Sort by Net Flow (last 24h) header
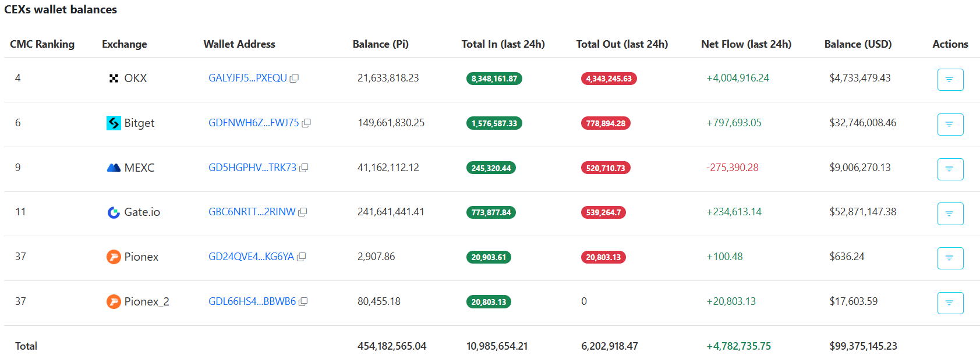Image resolution: width=980 pixels, height=359 pixels. point(746,44)
